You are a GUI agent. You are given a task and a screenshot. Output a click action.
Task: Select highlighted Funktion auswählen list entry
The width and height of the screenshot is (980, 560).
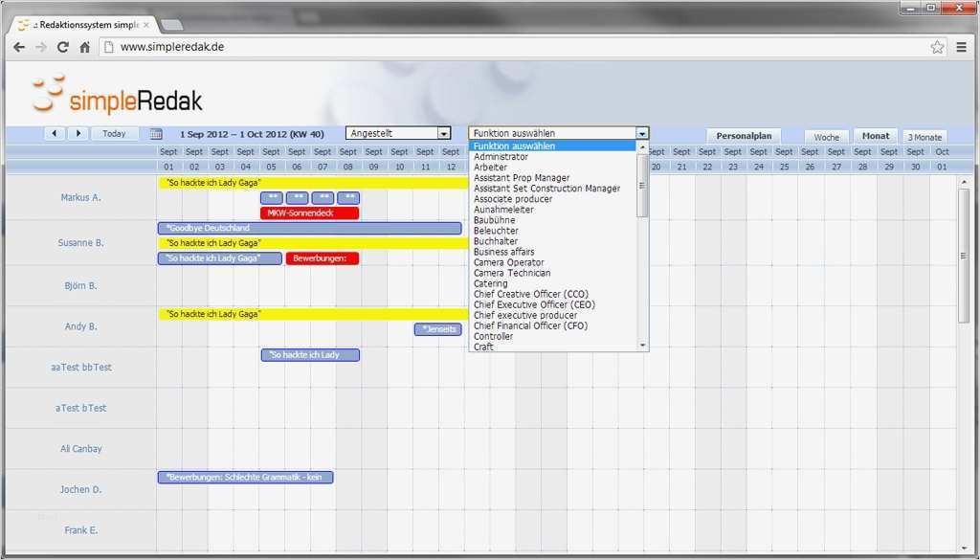click(553, 146)
